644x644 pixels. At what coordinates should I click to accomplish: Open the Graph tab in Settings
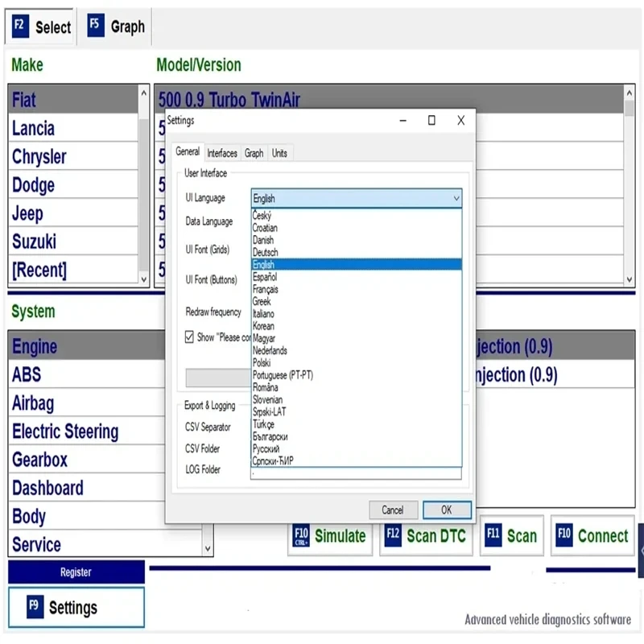[x=254, y=153]
